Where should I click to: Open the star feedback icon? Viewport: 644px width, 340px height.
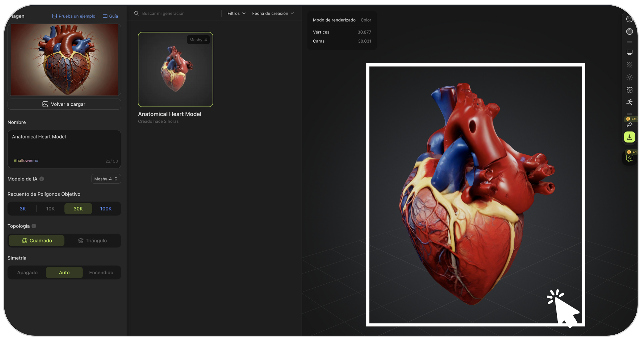point(629,158)
